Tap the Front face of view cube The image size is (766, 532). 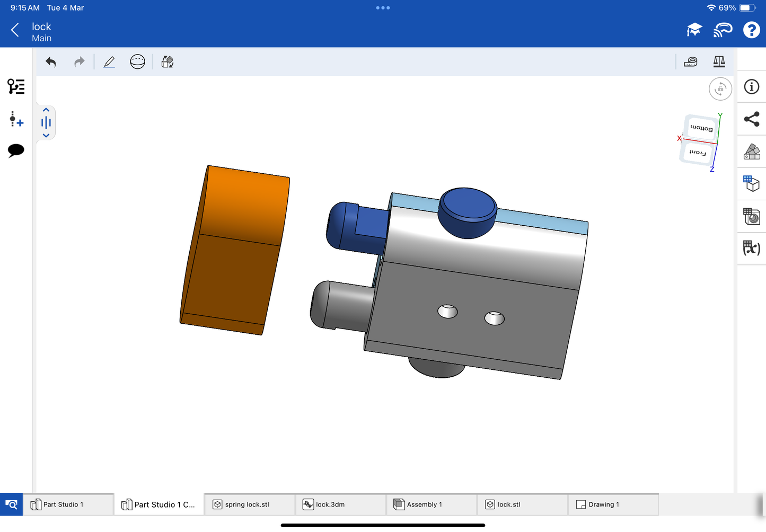coord(697,153)
